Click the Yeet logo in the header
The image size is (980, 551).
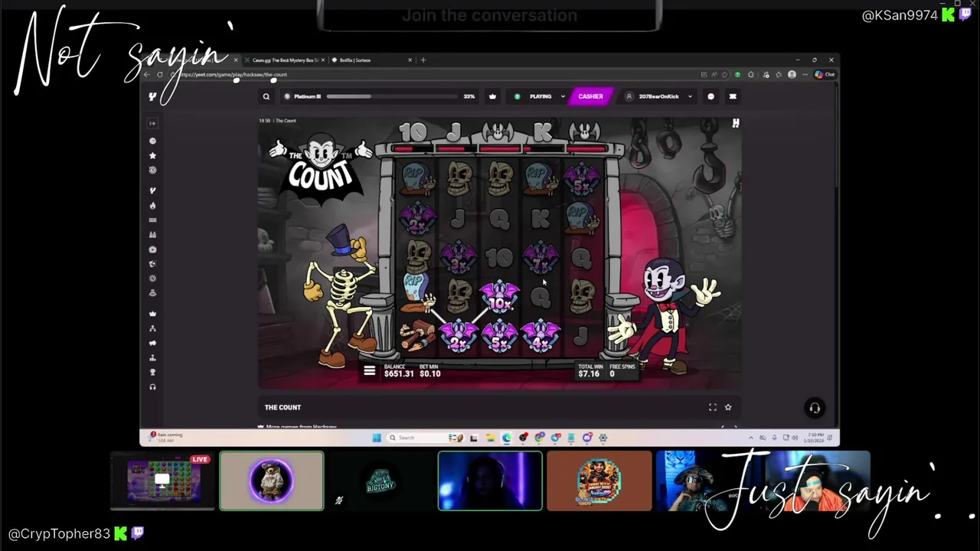click(x=152, y=96)
